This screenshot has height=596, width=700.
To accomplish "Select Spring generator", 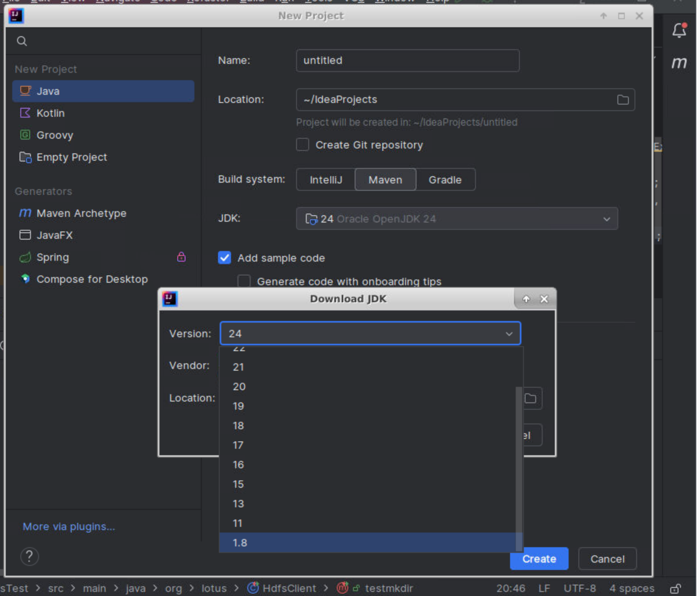I will pos(103,257).
